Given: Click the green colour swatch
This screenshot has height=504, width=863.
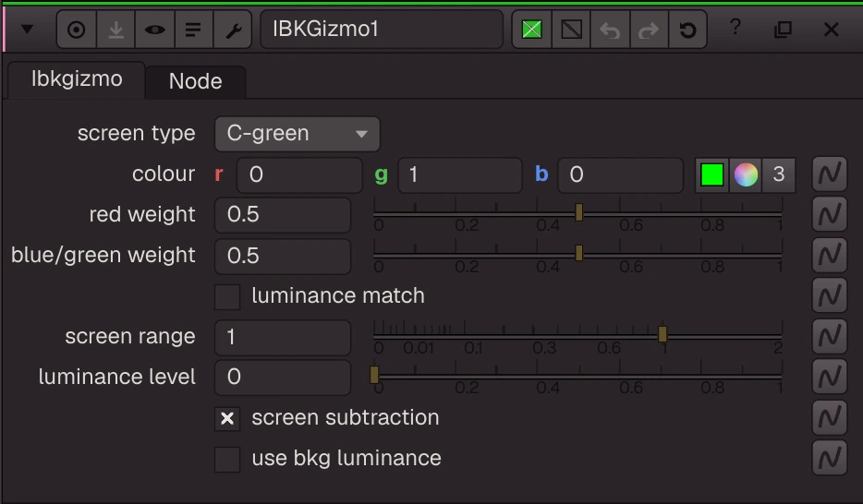Looking at the screenshot, I should tap(712, 174).
